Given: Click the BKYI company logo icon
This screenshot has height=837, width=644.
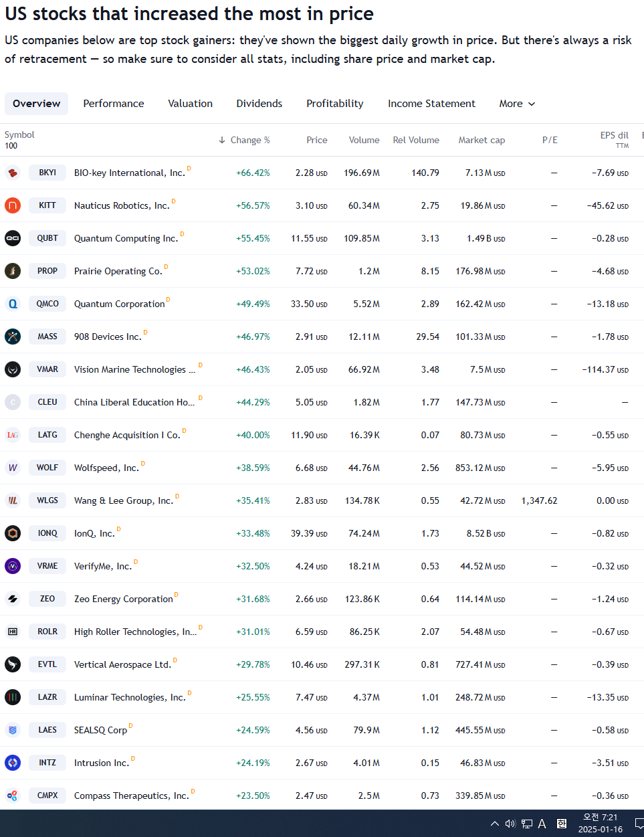Looking at the screenshot, I should click(x=13, y=173).
